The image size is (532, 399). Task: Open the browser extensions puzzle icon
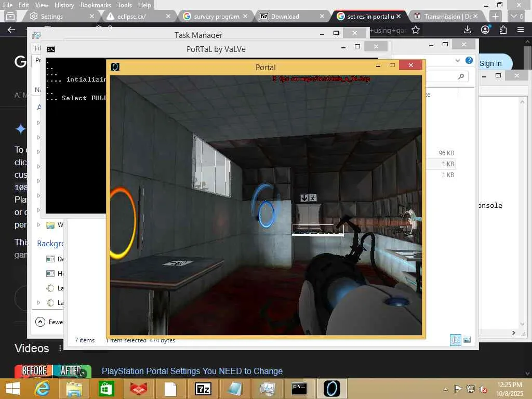503,30
